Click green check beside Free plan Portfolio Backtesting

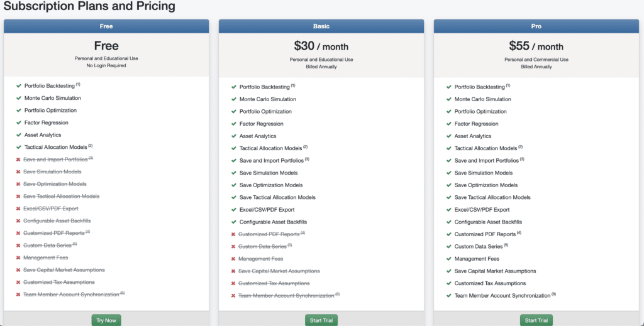click(x=18, y=86)
